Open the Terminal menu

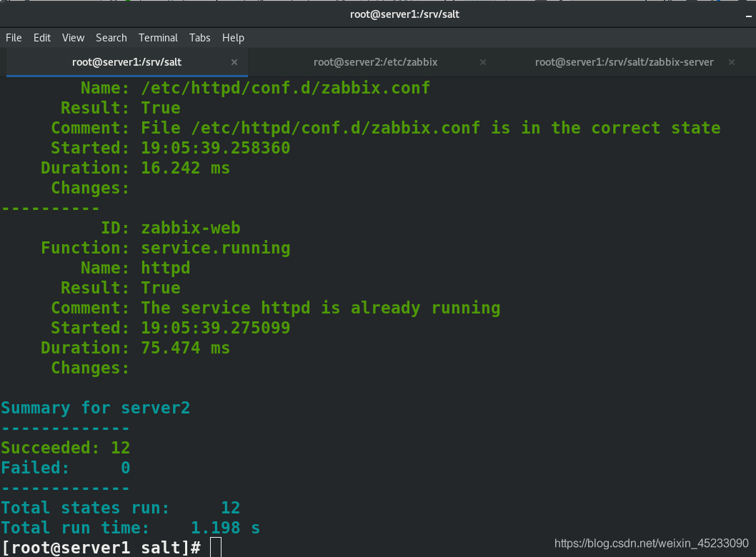point(158,38)
